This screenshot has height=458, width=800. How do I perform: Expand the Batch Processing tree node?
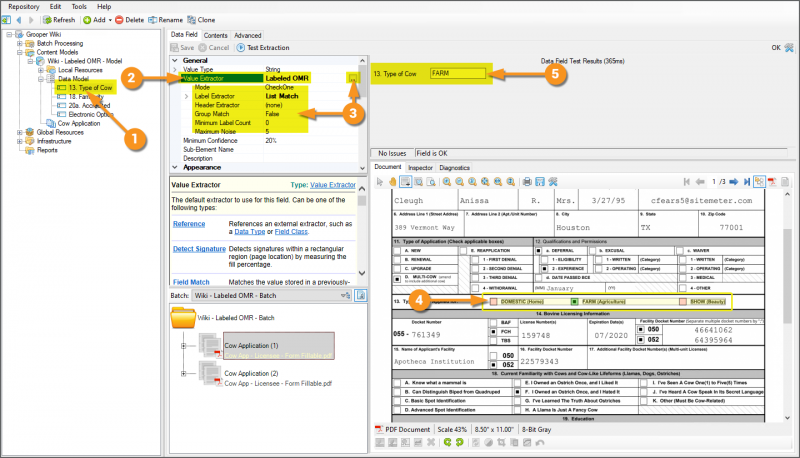click(x=19, y=43)
